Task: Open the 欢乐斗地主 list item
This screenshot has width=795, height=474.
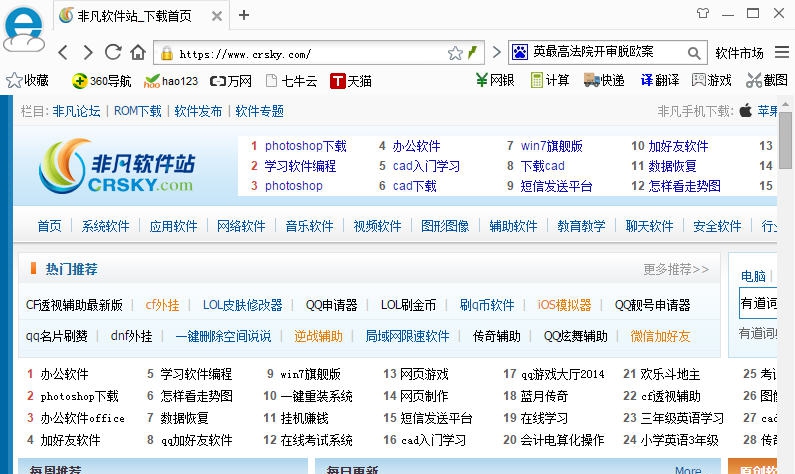Action: tap(670, 374)
